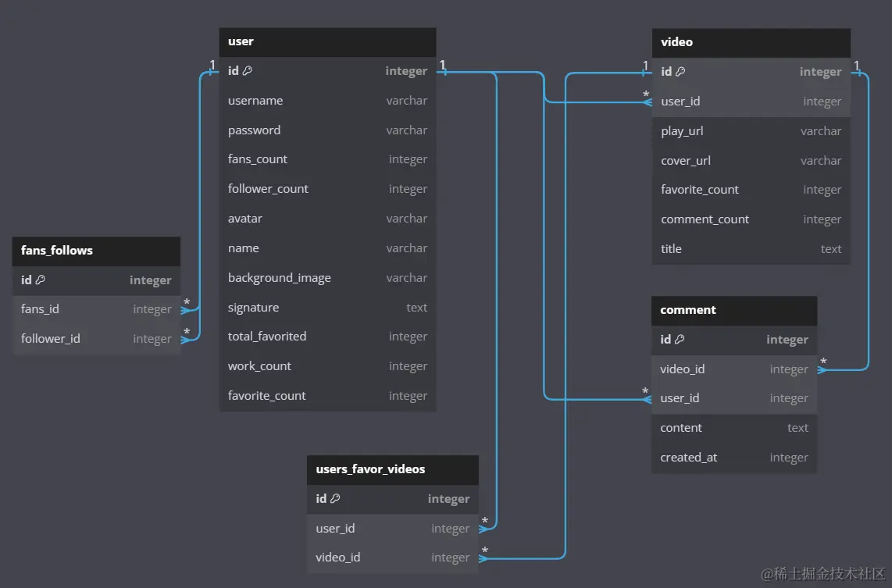Click the key icon beside user id
This screenshot has height=588, width=892.
(248, 70)
